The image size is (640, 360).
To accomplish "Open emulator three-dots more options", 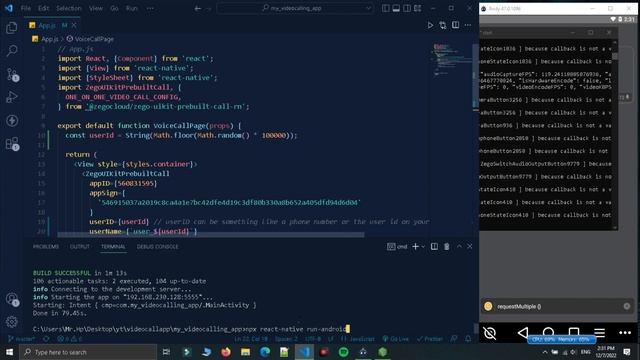I will point(625,333).
